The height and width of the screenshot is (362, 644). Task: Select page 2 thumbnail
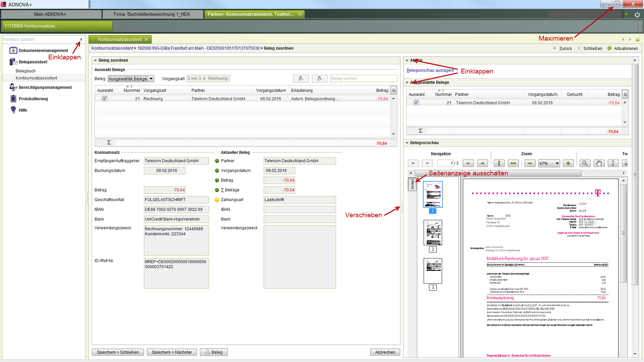tap(433, 233)
